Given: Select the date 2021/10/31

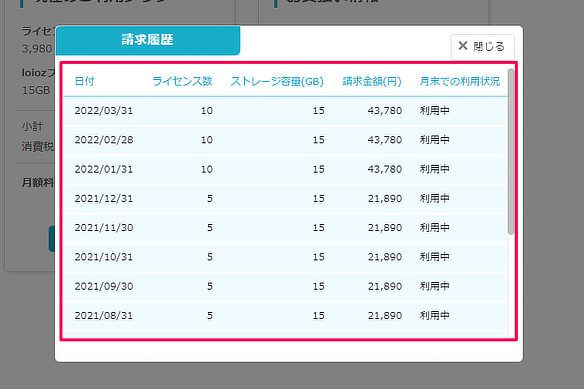Looking at the screenshot, I should click(x=104, y=257).
